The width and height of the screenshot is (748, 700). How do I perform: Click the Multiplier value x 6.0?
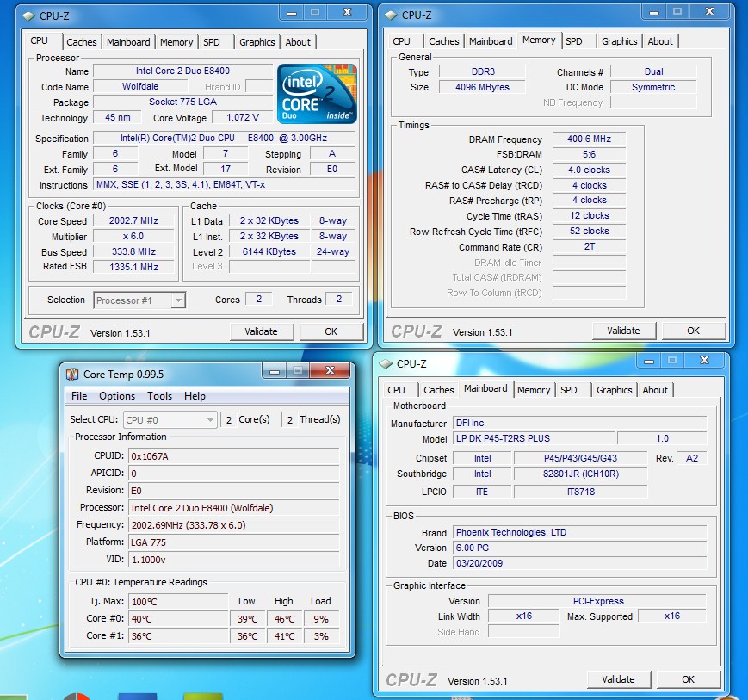pos(133,236)
